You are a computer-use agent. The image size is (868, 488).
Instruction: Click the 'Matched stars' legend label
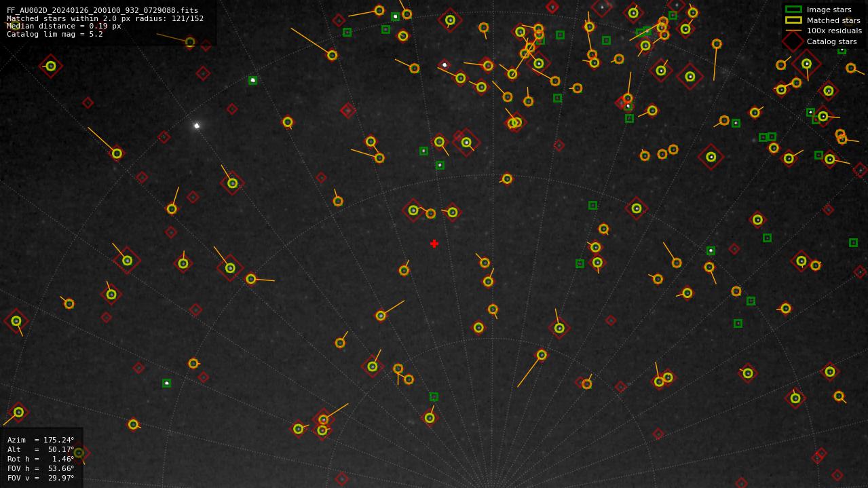click(833, 20)
